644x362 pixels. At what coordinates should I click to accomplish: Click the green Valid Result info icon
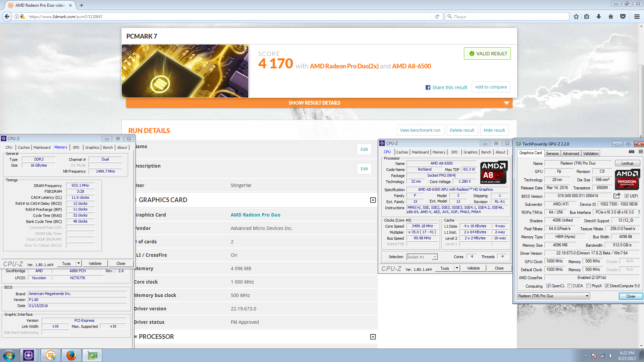[x=472, y=54]
